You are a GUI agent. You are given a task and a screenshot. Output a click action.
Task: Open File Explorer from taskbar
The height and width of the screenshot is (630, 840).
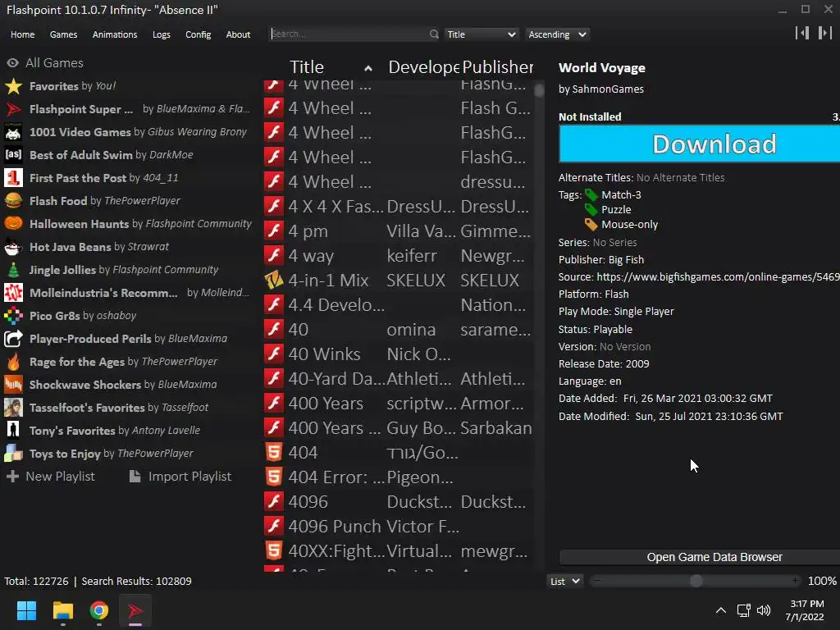[x=62, y=610]
